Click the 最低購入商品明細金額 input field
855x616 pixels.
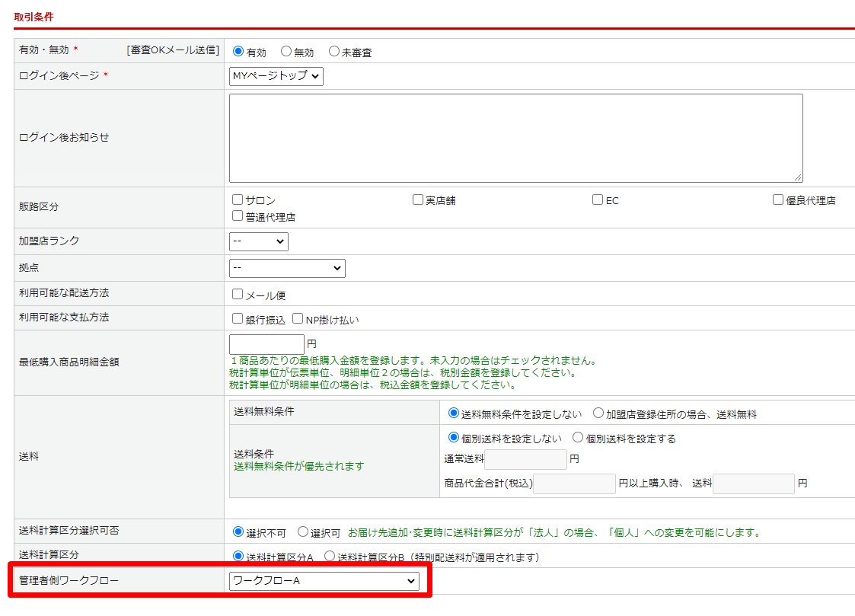[266, 344]
